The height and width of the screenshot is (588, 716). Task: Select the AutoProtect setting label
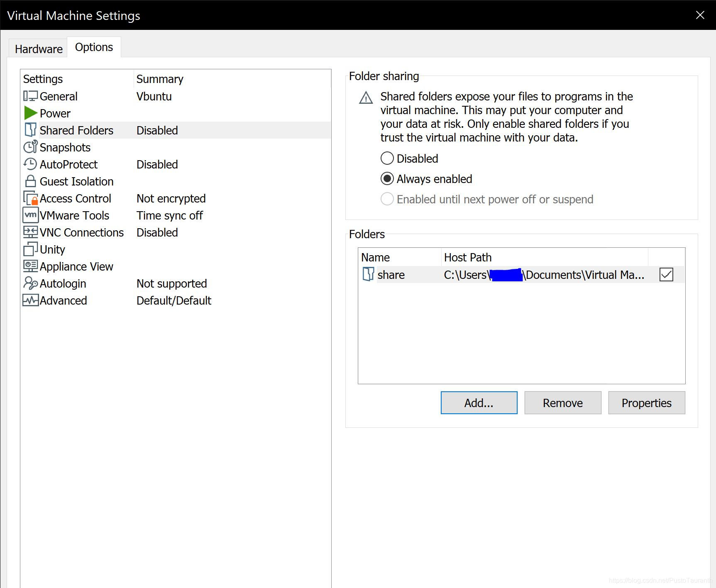(68, 164)
